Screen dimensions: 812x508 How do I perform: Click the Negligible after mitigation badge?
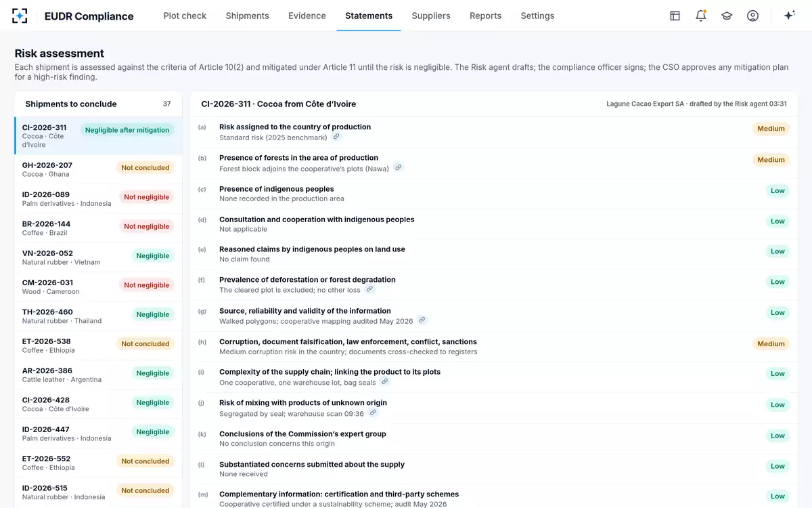point(127,130)
